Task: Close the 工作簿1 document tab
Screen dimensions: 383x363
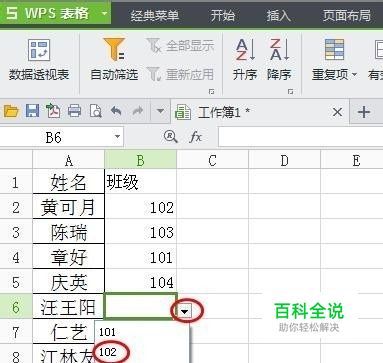Action: [x=337, y=112]
